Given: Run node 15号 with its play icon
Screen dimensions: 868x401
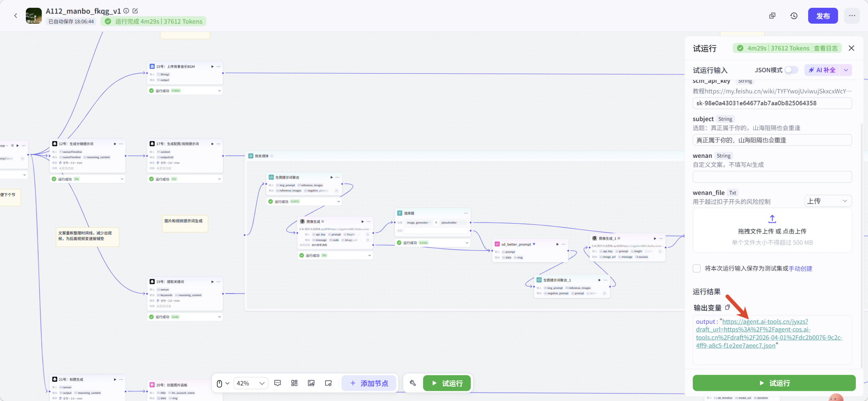Looking at the screenshot, I should coord(213,66).
